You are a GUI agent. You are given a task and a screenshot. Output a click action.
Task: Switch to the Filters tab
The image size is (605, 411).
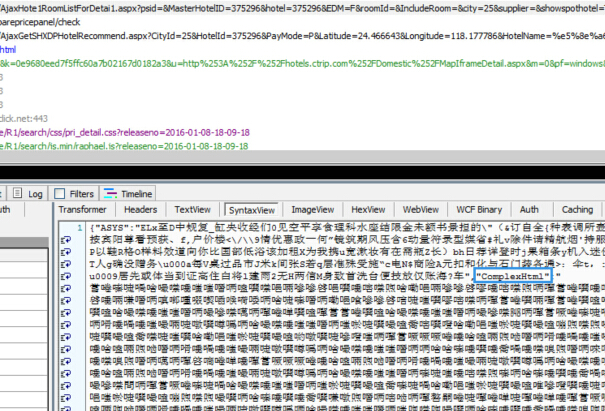coord(74,194)
